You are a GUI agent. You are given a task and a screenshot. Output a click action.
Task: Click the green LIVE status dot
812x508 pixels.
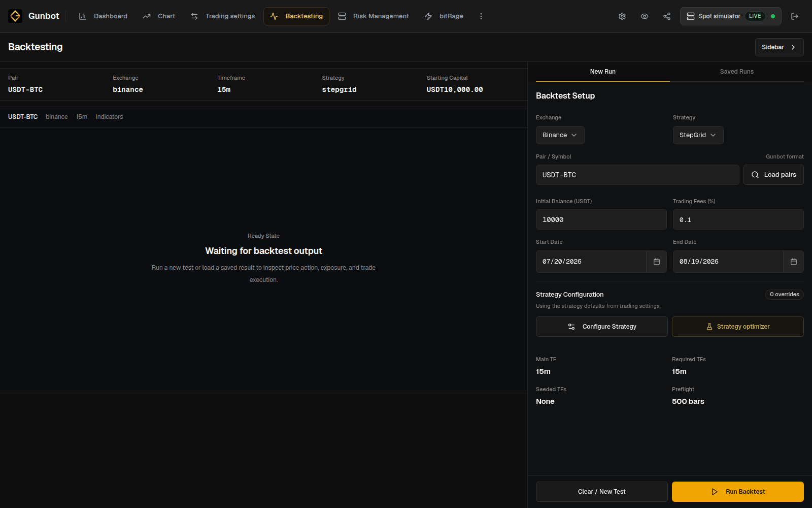coord(773,16)
